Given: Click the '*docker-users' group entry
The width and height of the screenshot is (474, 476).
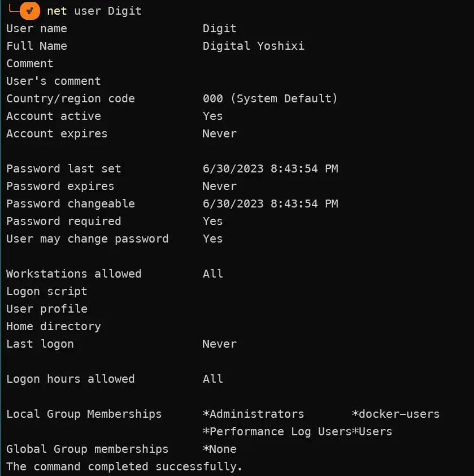Looking at the screenshot, I should (395, 414).
